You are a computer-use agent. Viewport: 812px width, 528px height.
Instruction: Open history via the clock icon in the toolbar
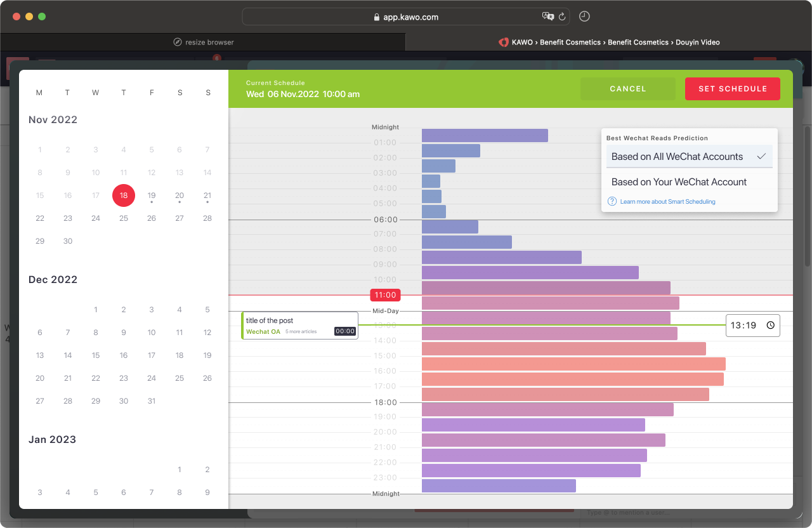(584, 16)
